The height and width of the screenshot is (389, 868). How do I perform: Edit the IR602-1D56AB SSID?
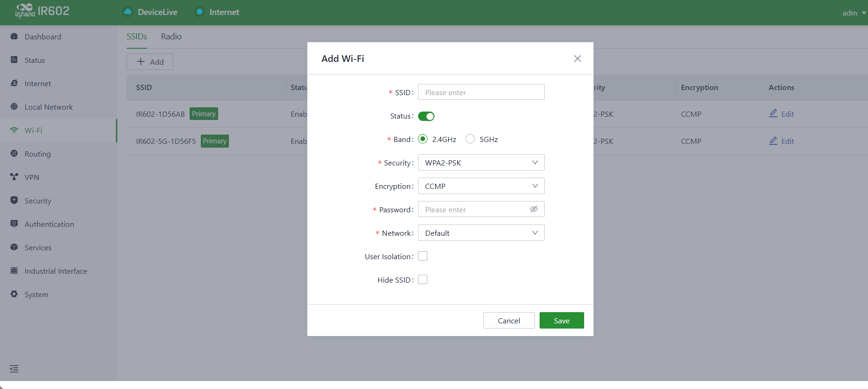tap(782, 114)
